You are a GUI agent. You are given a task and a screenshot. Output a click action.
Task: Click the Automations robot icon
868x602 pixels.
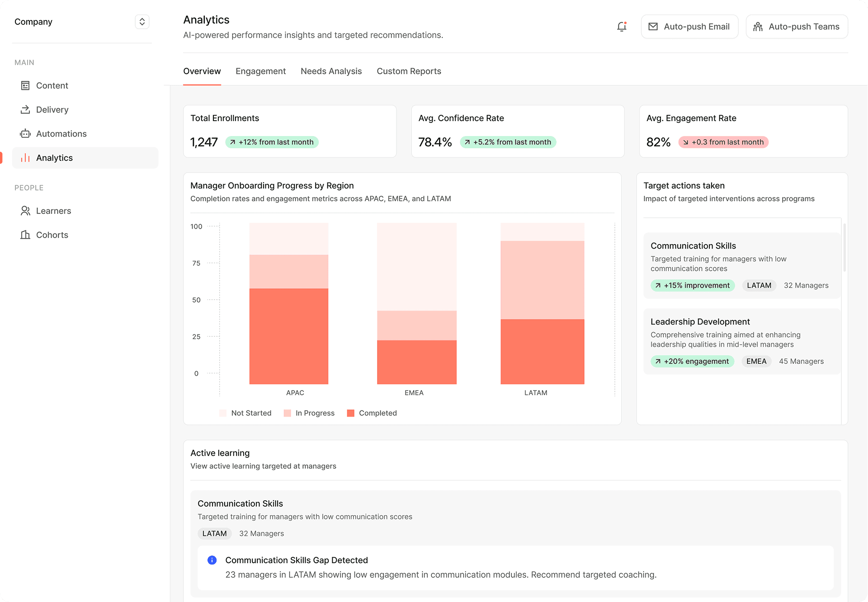pyautogui.click(x=25, y=134)
